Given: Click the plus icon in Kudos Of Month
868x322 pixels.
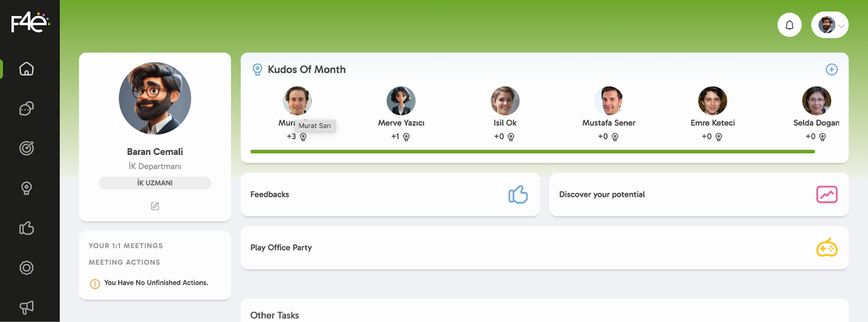Looking at the screenshot, I should pyautogui.click(x=831, y=70).
